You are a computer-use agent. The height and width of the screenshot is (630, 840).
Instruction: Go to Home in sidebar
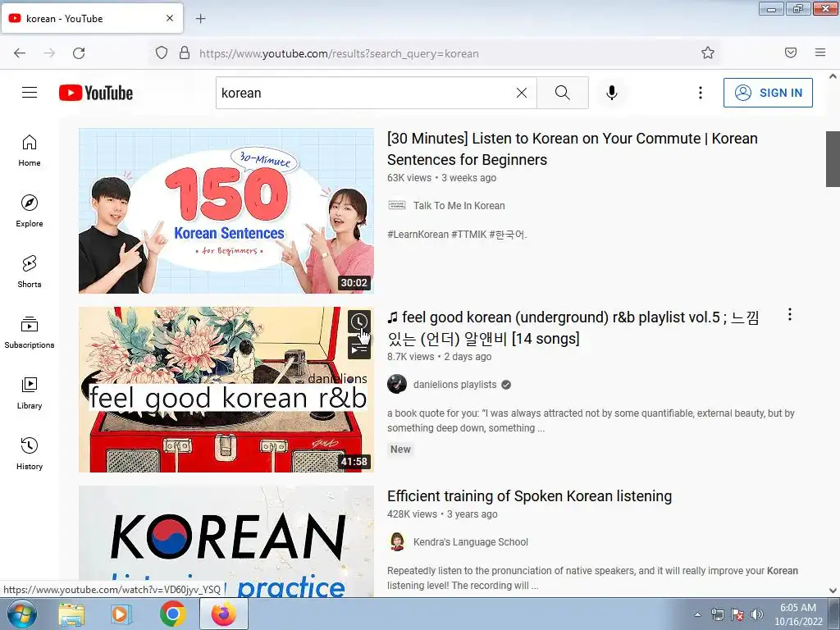coord(30,151)
